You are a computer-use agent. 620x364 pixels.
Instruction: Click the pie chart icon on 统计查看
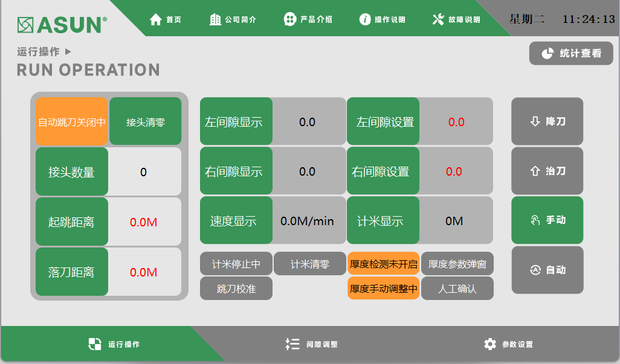click(x=547, y=53)
